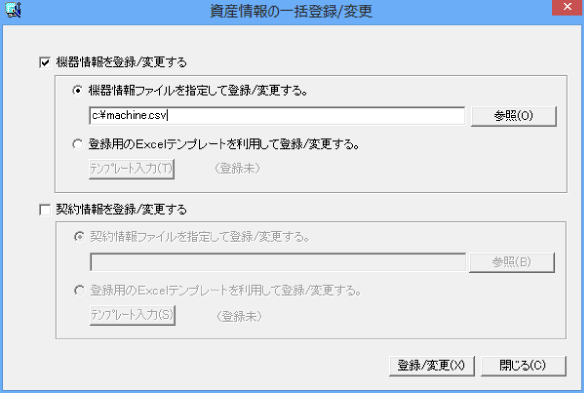Open テンプレート入力(T) for machine info

click(131, 169)
